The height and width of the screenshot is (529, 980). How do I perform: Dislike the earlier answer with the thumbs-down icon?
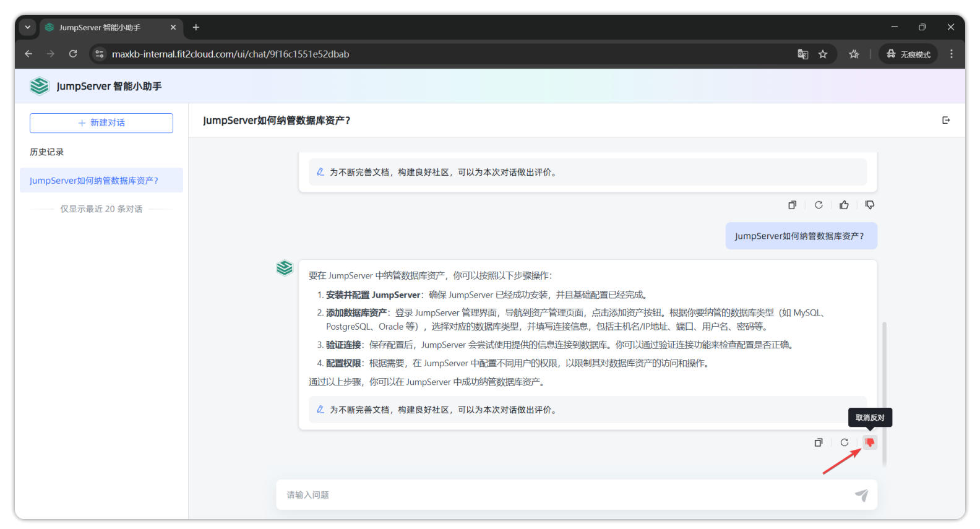tap(870, 205)
